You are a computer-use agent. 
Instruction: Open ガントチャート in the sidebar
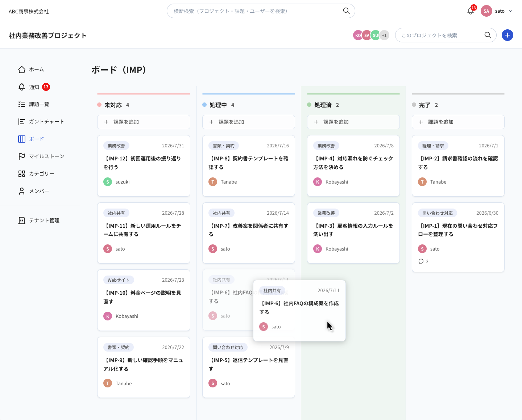point(41,122)
